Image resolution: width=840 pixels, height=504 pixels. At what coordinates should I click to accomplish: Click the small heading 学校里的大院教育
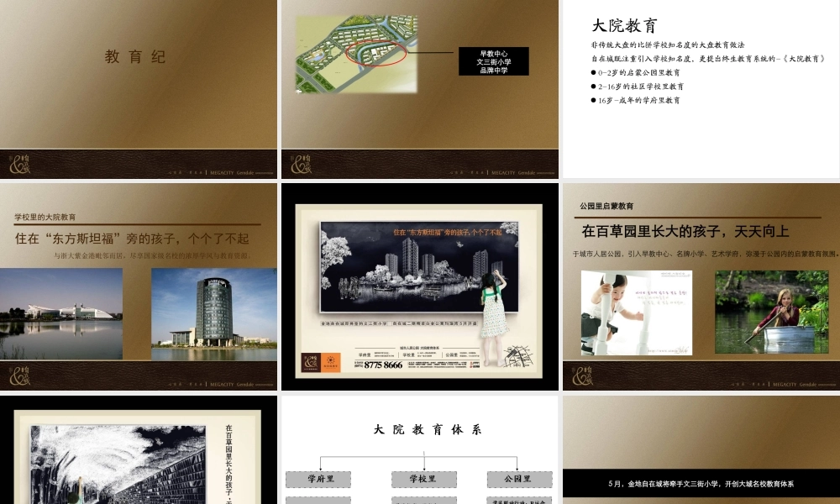(x=45, y=217)
